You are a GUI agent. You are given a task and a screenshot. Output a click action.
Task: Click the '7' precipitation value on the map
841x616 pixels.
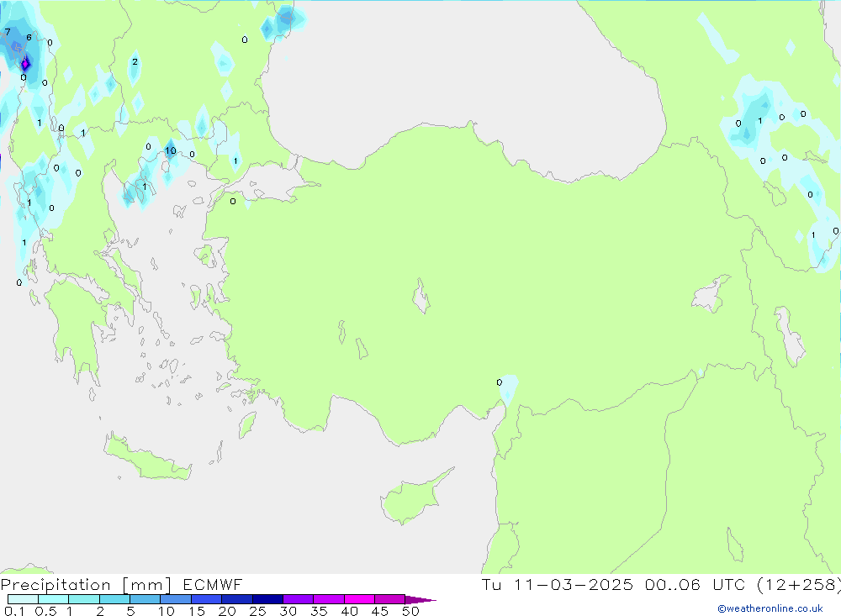coord(8,32)
